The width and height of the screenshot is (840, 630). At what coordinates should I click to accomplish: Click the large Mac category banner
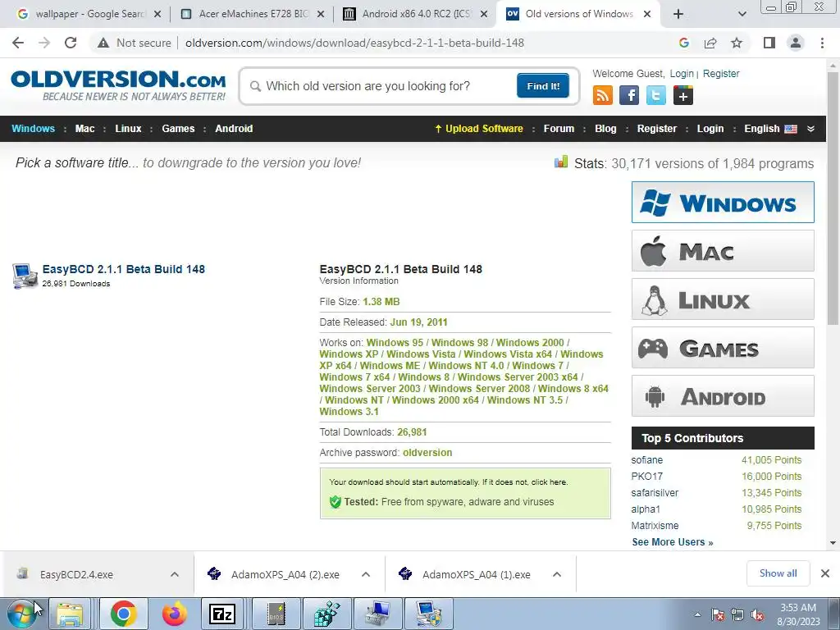(723, 251)
